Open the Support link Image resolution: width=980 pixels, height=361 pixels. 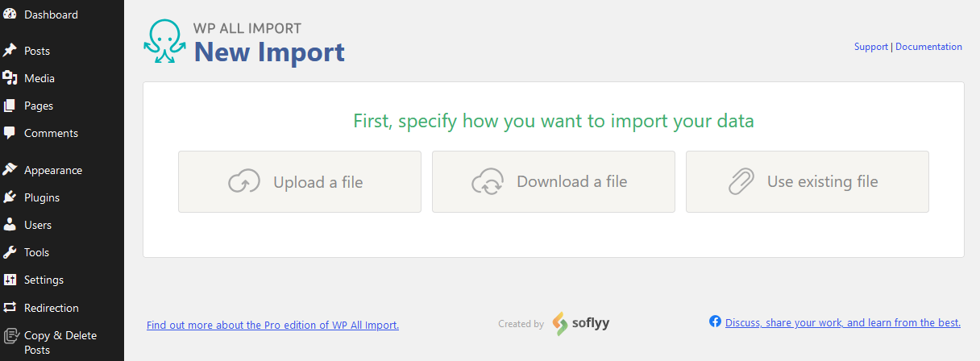point(871,47)
